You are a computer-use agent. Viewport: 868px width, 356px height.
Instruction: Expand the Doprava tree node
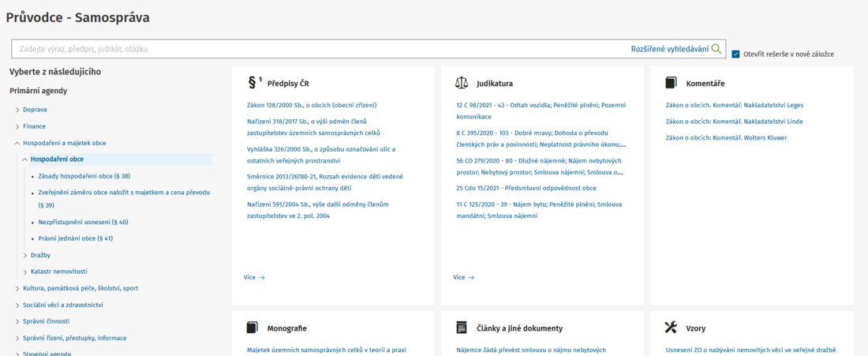[17, 110]
